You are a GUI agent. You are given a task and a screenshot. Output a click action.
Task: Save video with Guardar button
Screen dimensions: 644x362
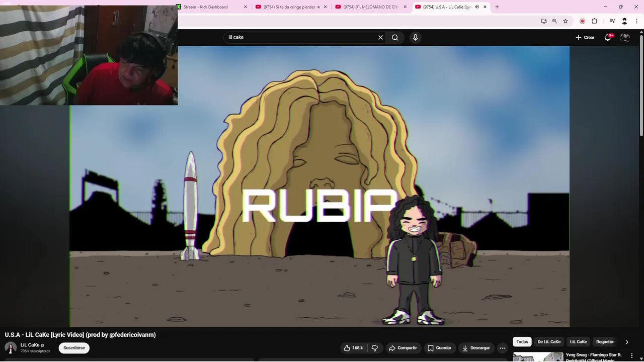tap(439, 348)
